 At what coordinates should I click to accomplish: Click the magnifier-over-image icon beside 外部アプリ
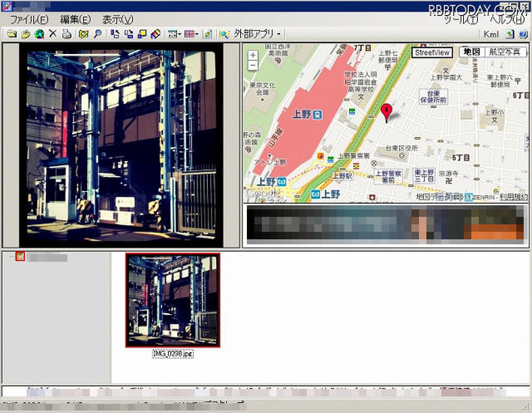224,34
